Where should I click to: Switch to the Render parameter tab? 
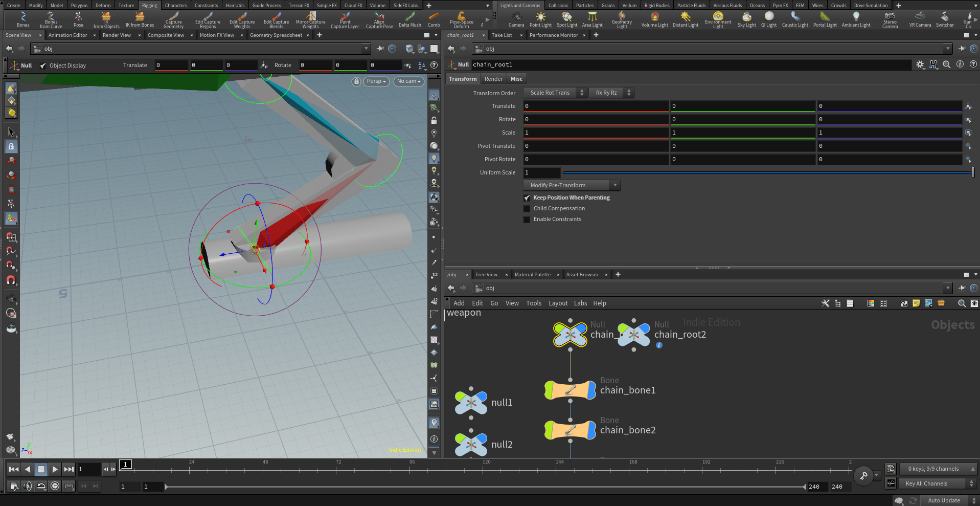[x=493, y=79]
